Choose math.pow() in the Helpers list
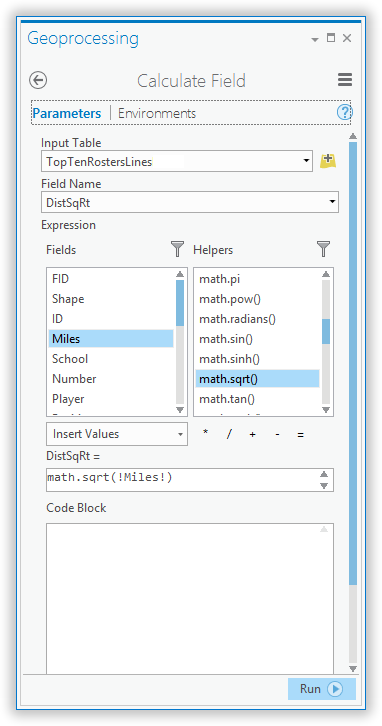Viewport: 382px width, 726px height. [257, 299]
